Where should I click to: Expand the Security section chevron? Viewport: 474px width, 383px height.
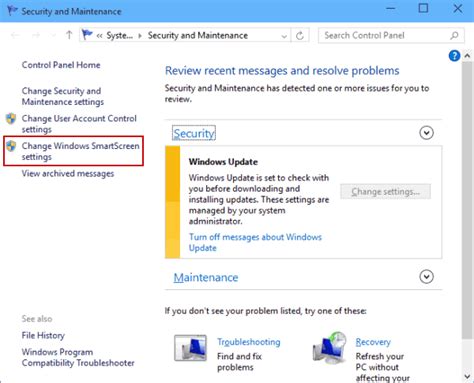pos(426,133)
